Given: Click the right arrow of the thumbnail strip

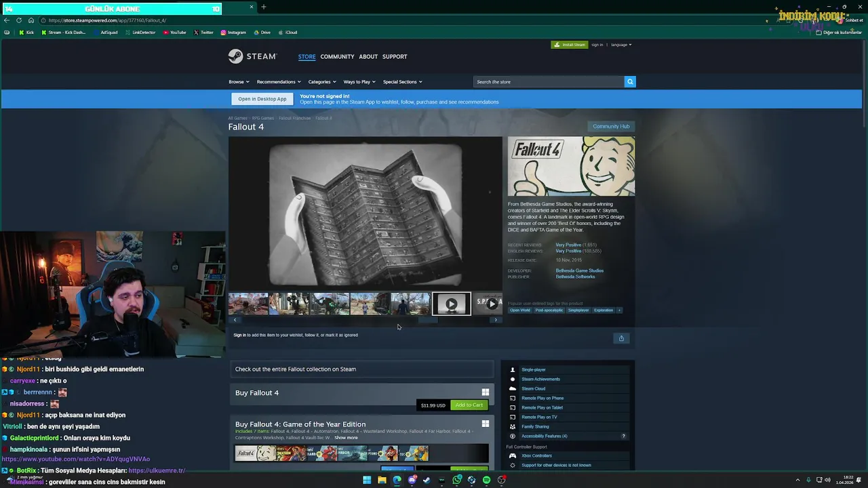Looking at the screenshot, I should tap(496, 320).
